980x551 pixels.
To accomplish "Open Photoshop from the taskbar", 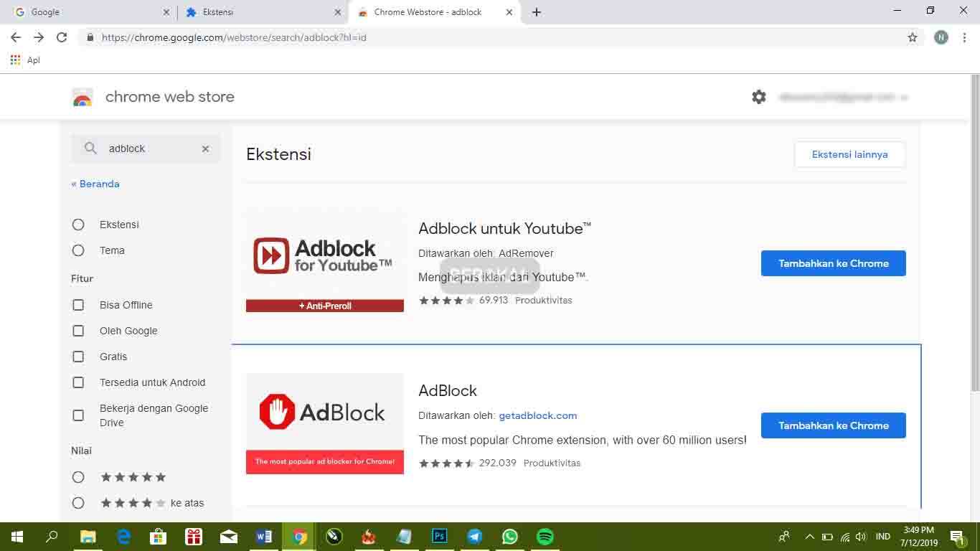I will 440,537.
